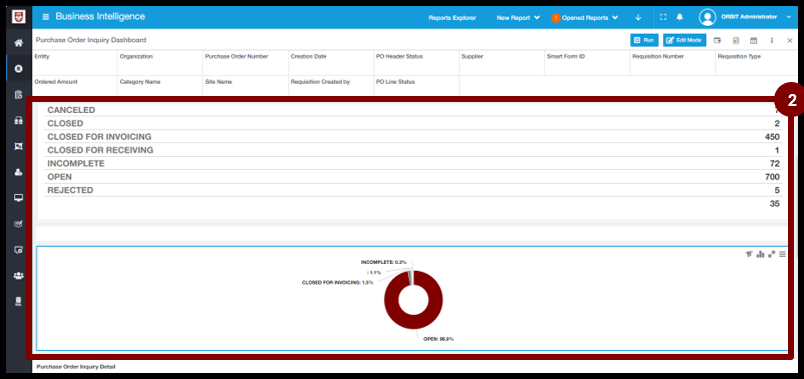Image resolution: width=804 pixels, height=379 pixels.
Task: Open Reports Explorer
Action: click(x=452, y=17)
